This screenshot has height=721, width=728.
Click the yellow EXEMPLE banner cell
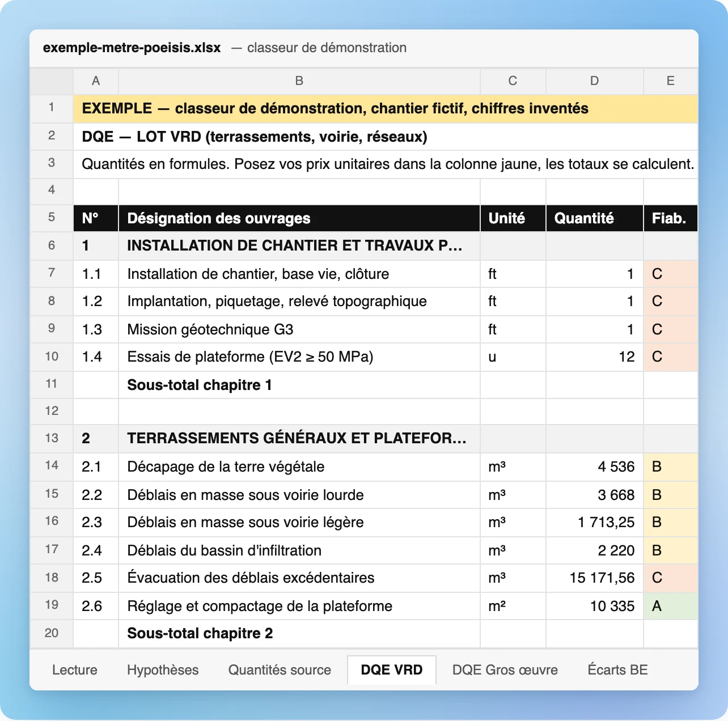[386, 108]
